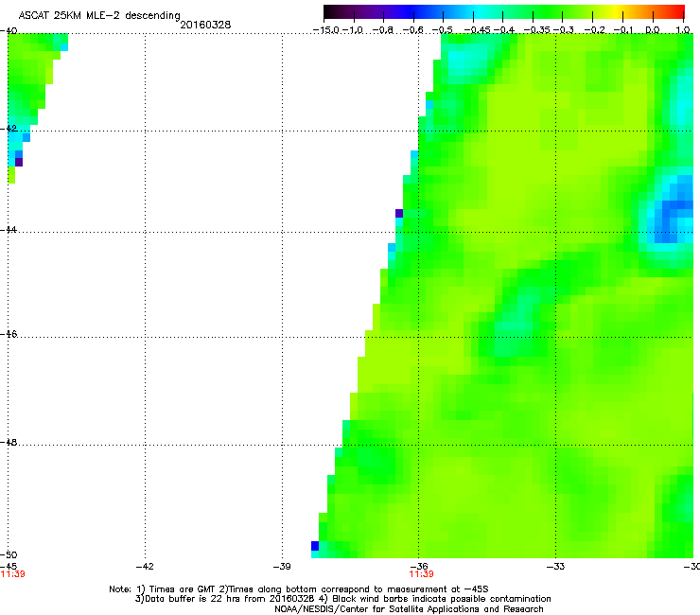Screen dimensions: 700x615
Task: Click the color bar label '1.0'
Action: pos(683,30)
